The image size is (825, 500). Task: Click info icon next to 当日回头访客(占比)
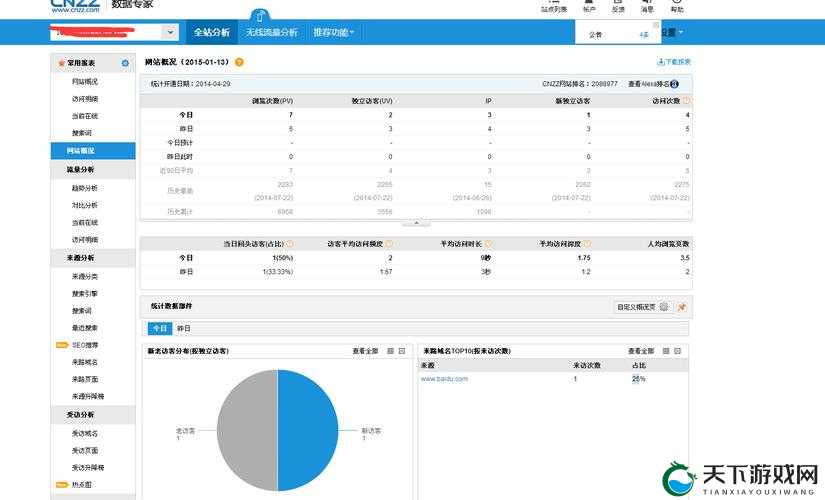(289, 244)
